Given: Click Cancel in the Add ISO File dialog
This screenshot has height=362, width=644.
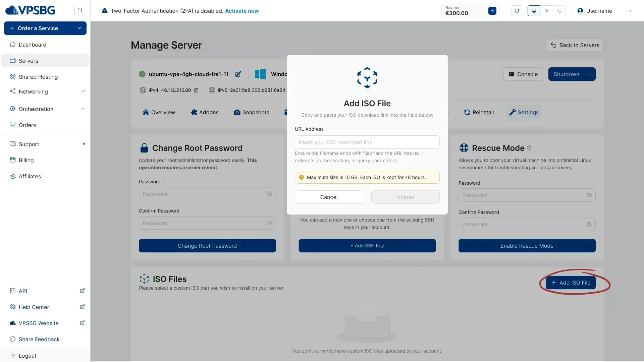Looking at the screenshot, I should pos(329,197).
